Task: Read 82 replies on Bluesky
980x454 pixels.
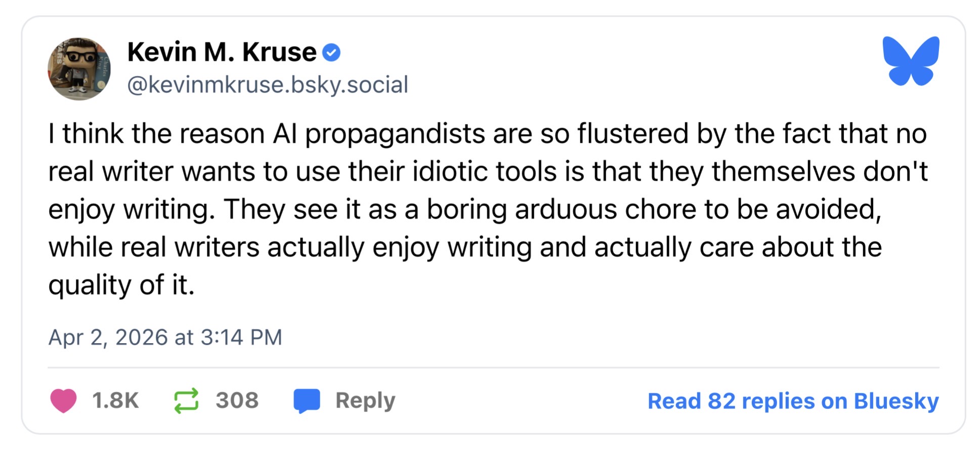Action: coord(793,401)
